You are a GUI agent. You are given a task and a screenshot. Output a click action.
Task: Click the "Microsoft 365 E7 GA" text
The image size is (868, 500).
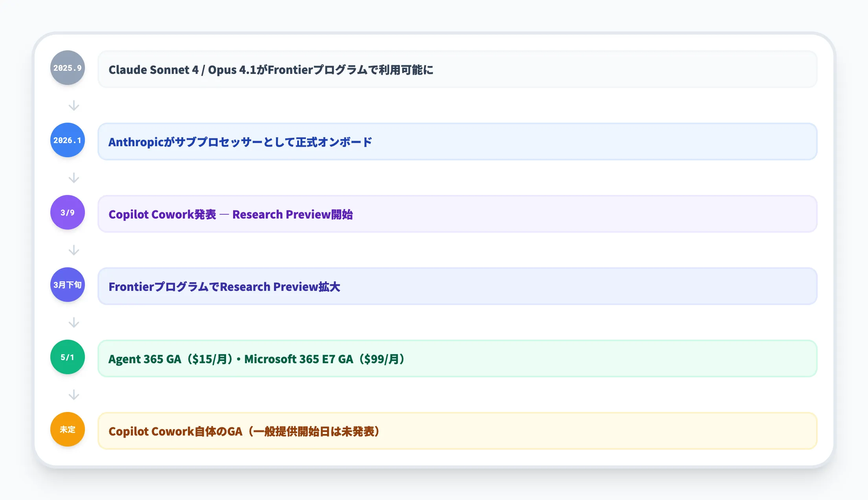pyautogui.click(x=299, y=359)
